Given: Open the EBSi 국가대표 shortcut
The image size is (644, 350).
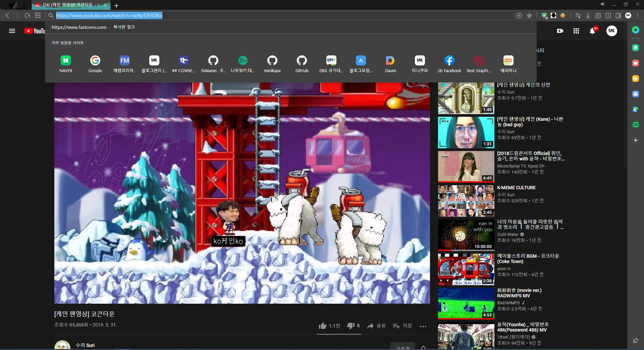Looking at the screenshot, I should tap(331, 64).
